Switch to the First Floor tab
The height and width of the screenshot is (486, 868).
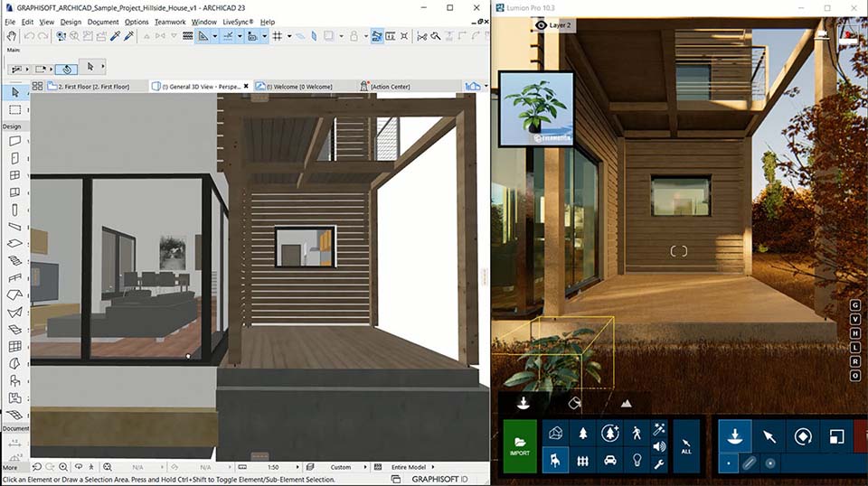click(88, 87)
